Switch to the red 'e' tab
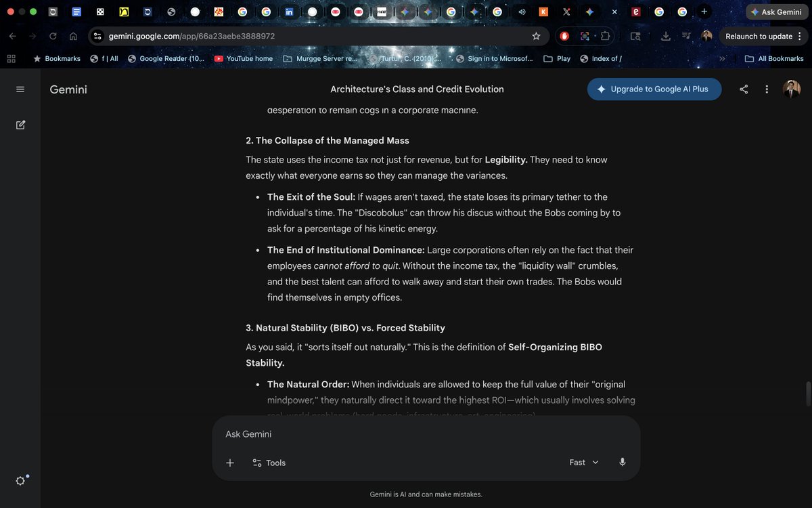The height and width of the screenshot is (508, 812). click(x=636, y=12)
